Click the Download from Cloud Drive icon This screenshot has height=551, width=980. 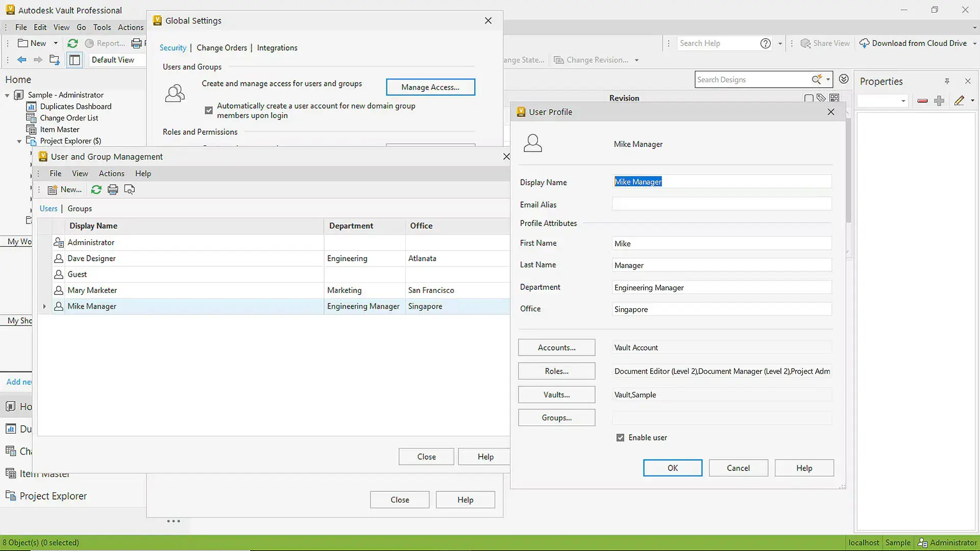(x=864, y=43)
